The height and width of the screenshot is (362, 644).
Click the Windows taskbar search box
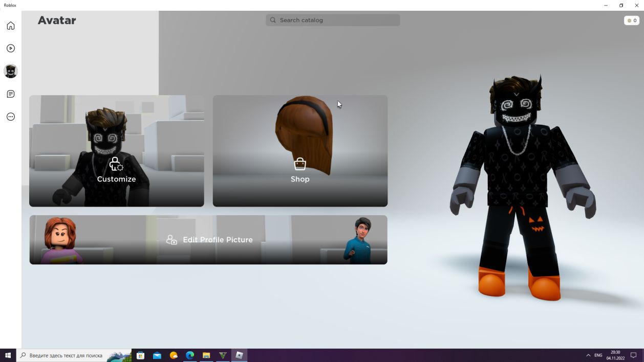(74, 355)
